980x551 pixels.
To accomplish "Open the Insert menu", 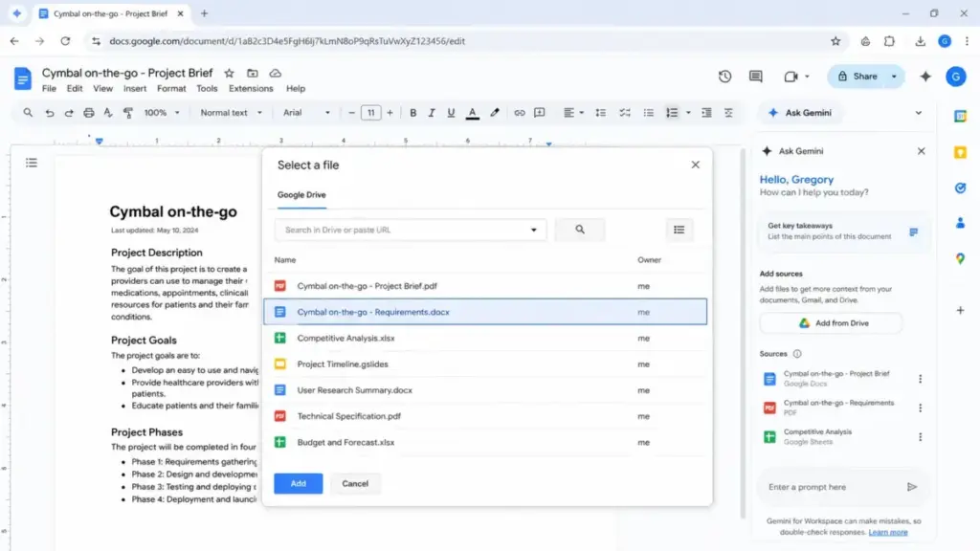I will (x=134, y=89).
